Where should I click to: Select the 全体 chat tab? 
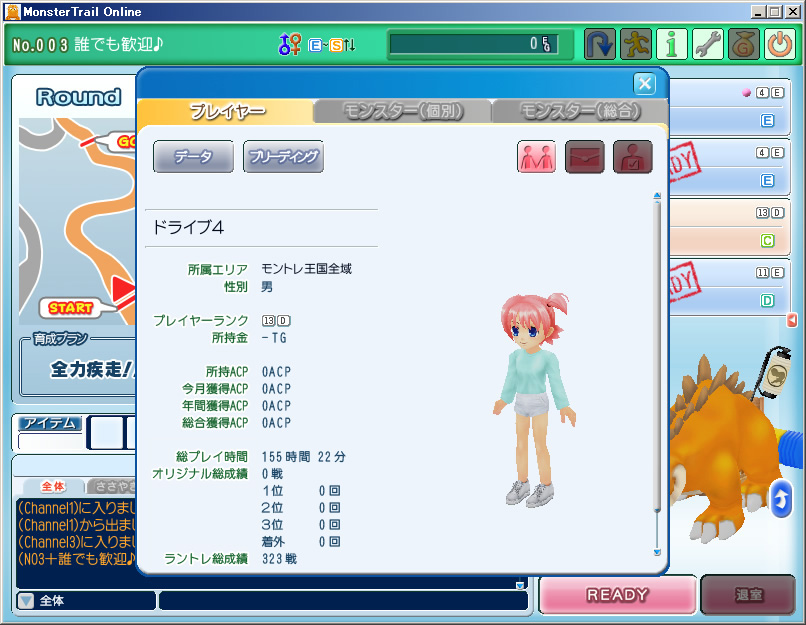pos(53,486)
